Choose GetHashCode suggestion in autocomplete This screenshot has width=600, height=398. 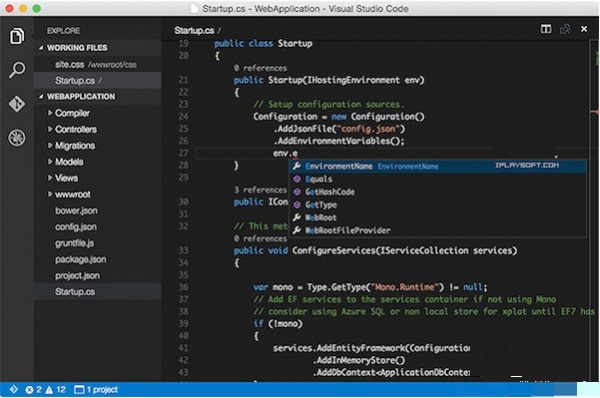pyautogui.click(x=437, y=192)
